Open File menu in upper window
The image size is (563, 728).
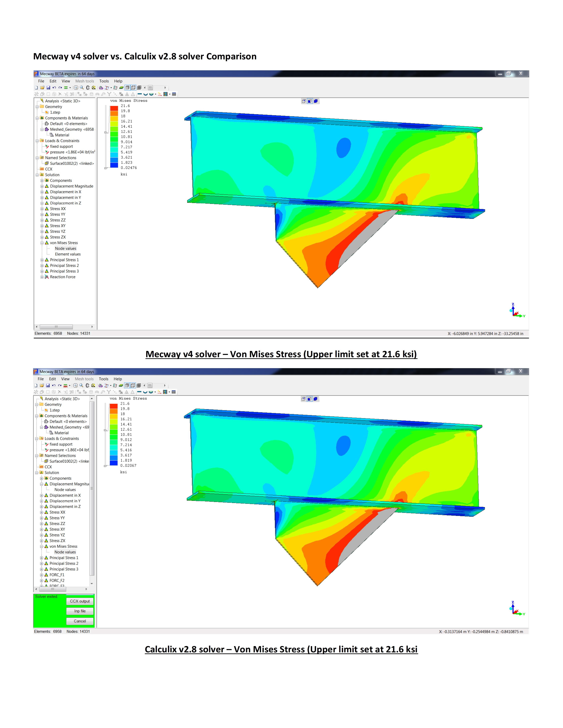(41, 81)
